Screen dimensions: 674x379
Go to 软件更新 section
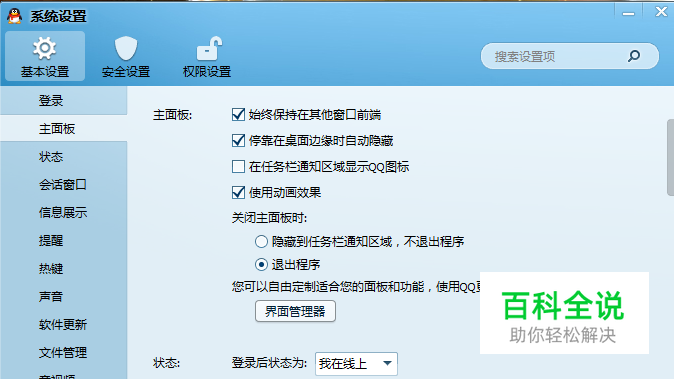coord(64,324)
